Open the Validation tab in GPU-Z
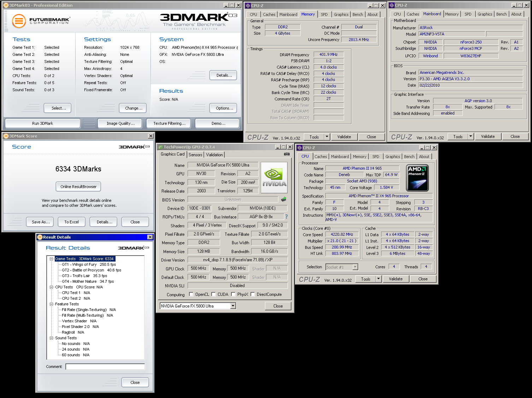This screenshot has width=532, height=398. pyautogui.click(x=214, y=155)
